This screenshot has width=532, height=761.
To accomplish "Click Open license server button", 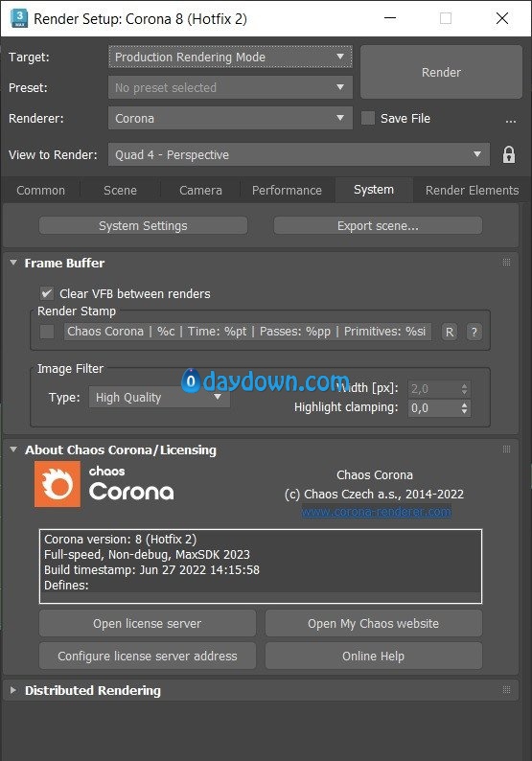I will pos(147,623).
